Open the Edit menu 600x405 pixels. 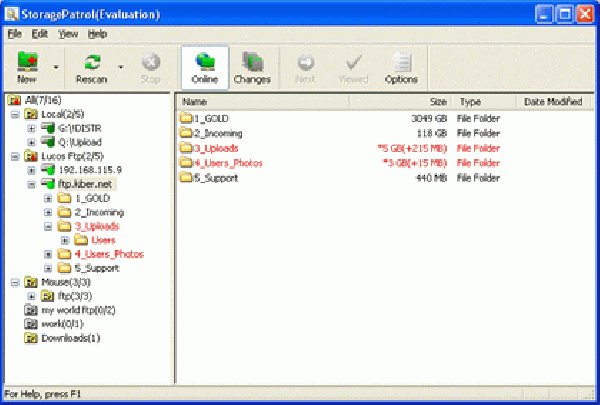(39, 34)
